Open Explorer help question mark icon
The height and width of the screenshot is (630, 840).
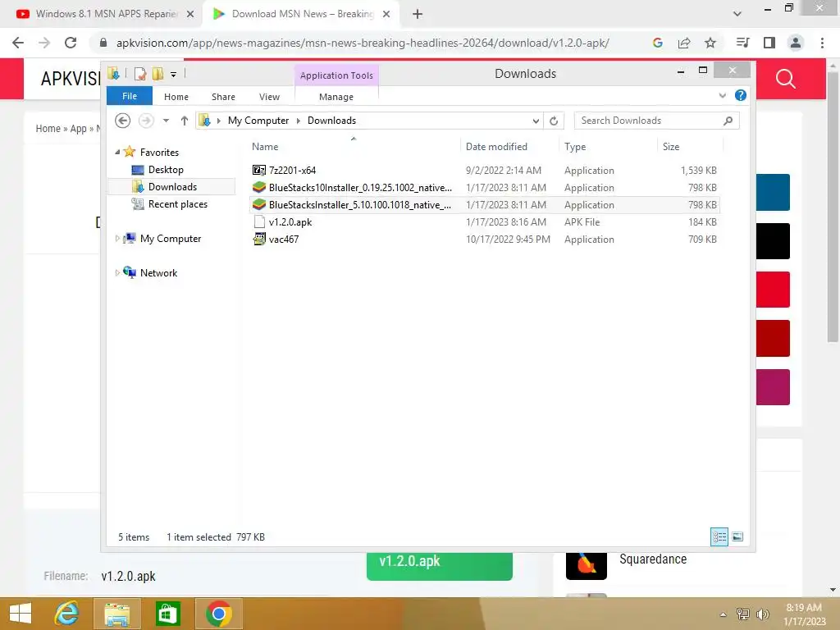pyautogui.click(x=741, y=95)
